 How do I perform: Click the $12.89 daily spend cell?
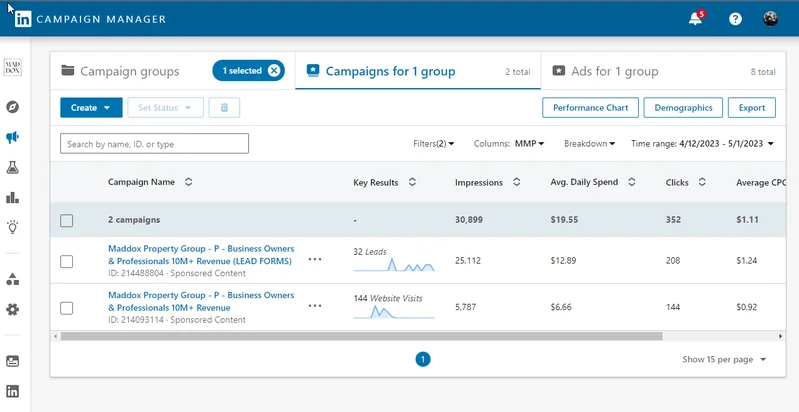[x=563, y=261]
